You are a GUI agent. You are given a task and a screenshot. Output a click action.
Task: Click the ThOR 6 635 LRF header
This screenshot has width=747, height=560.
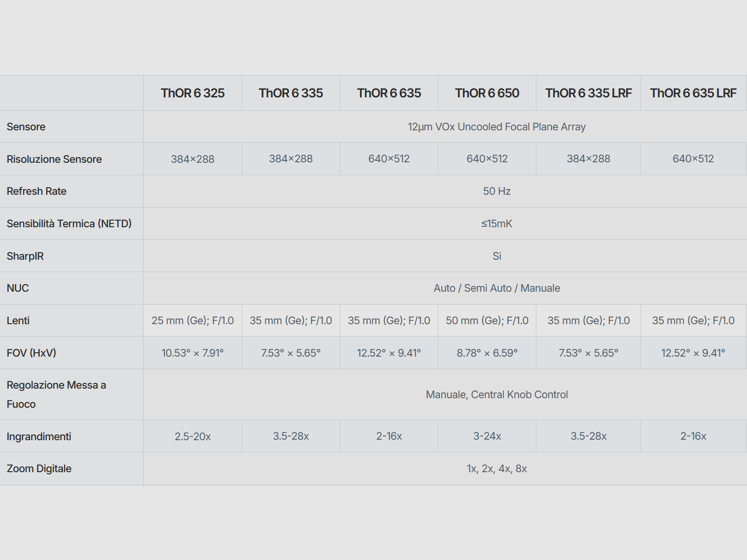pos(693,93)
